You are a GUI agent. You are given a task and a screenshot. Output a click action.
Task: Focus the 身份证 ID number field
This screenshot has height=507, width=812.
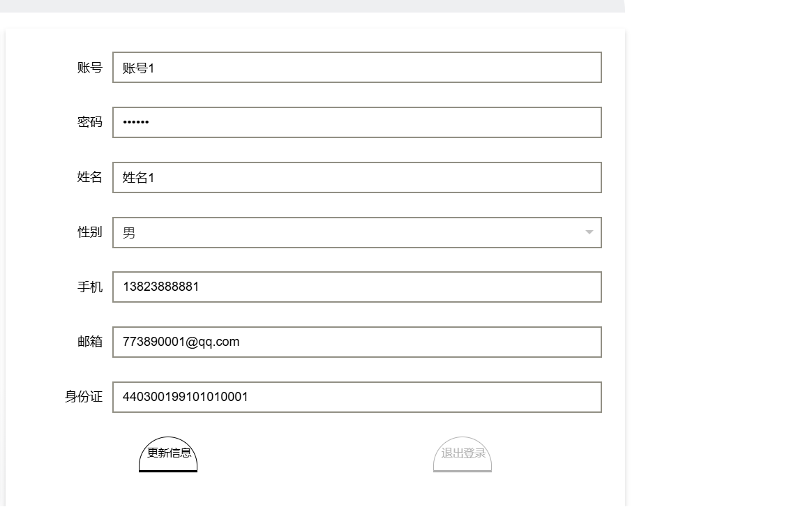pos(356,398)
